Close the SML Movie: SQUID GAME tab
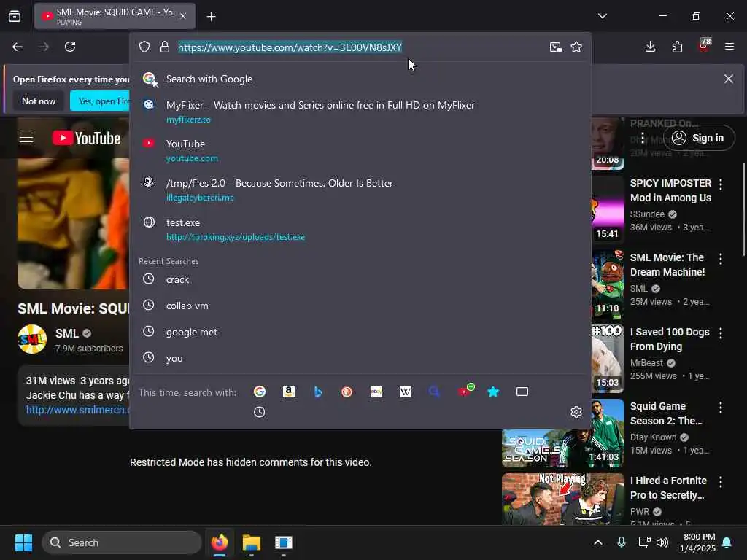This screenshot has width=747, height=560. tap(183, 16)
